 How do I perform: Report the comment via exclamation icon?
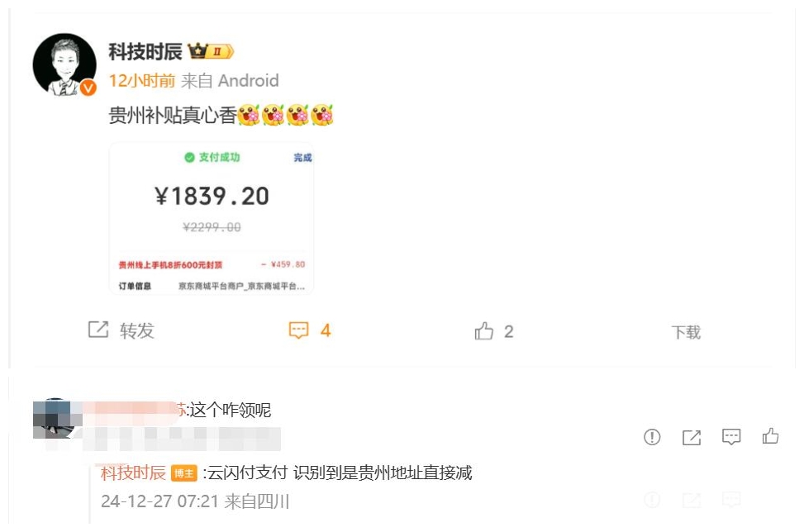click(x=652, y=437)
